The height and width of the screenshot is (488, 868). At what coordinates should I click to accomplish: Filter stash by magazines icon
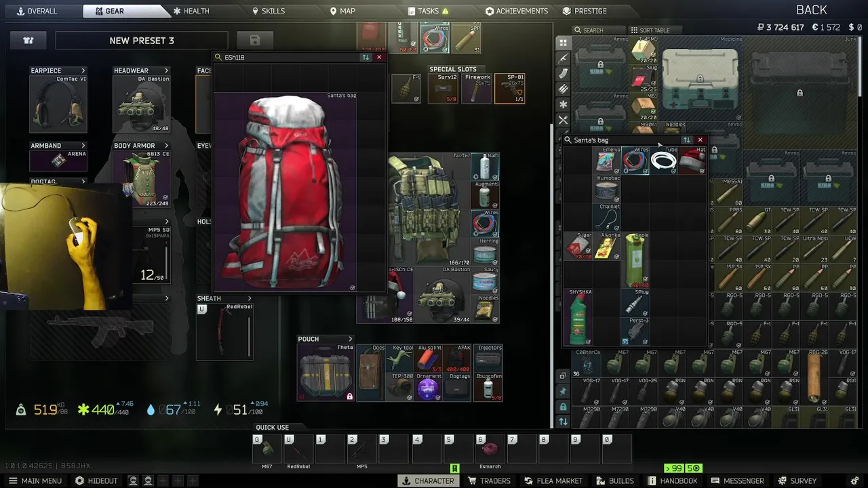pos(563,74)
